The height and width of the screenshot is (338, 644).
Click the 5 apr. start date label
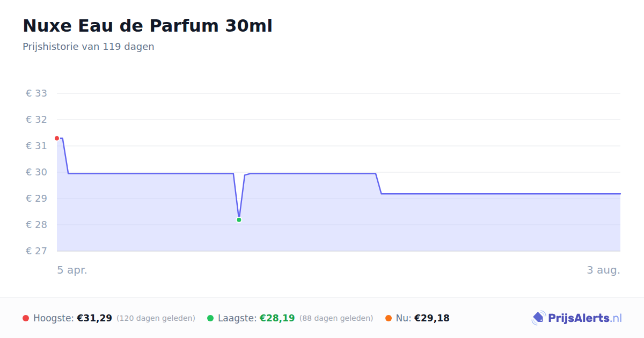[x=72, y=270]
